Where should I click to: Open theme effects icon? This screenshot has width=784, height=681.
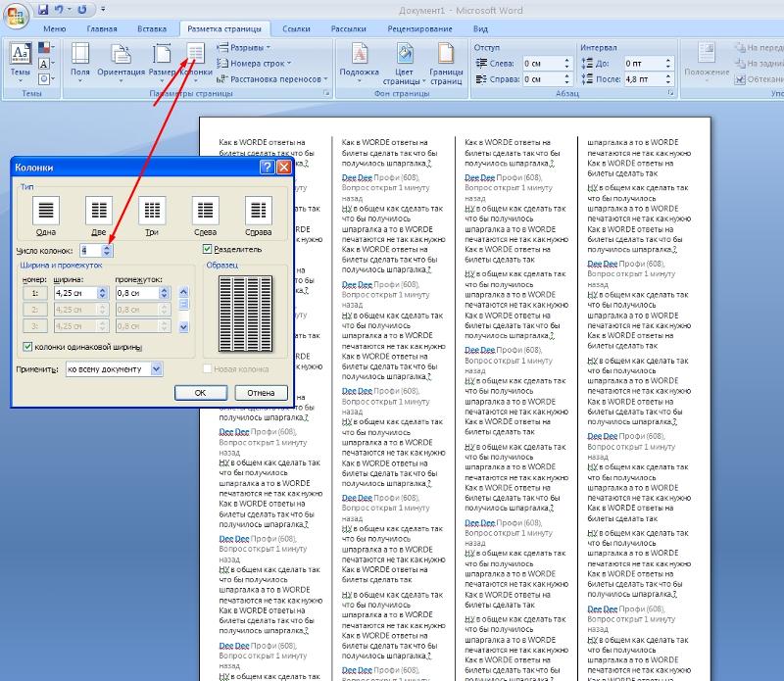(x=45, y=79)
